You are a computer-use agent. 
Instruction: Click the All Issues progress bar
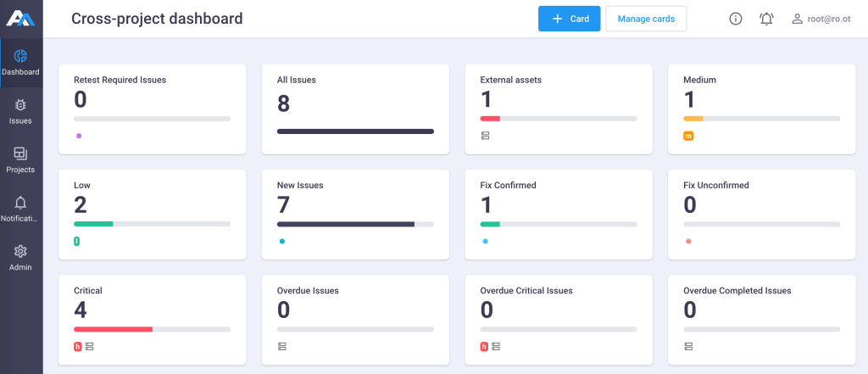[x=355, y=131]
